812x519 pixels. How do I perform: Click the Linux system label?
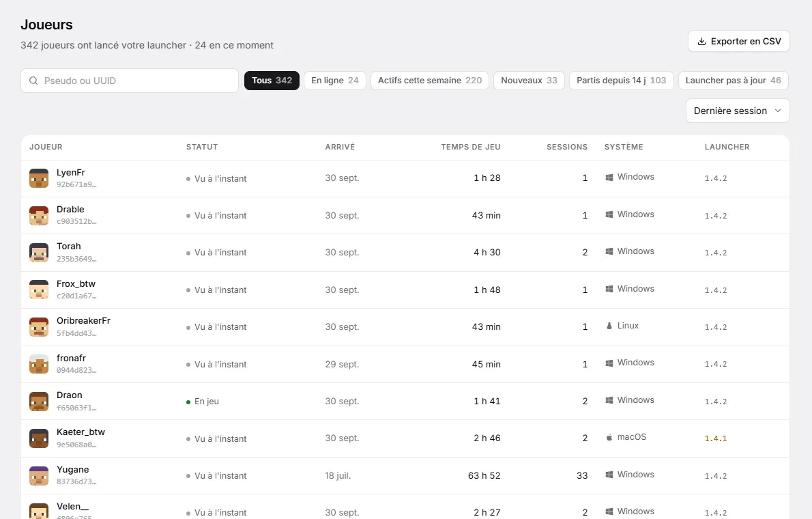628,326
